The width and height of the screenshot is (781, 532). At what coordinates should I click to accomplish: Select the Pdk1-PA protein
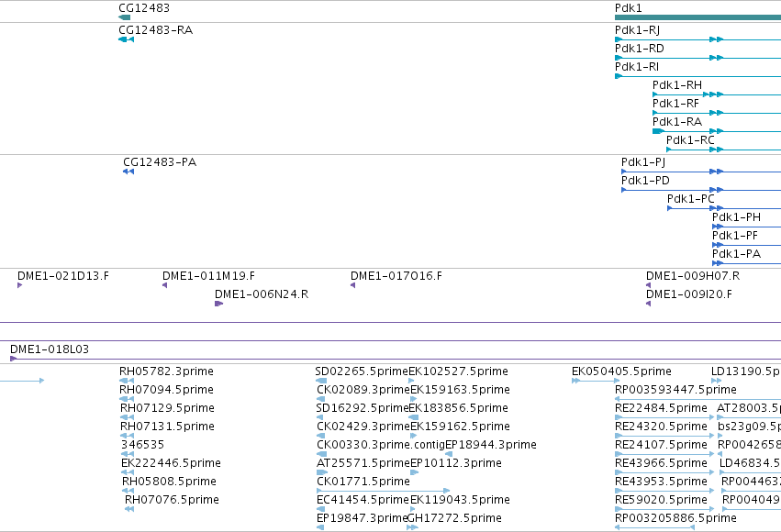(x=736, y=254)
